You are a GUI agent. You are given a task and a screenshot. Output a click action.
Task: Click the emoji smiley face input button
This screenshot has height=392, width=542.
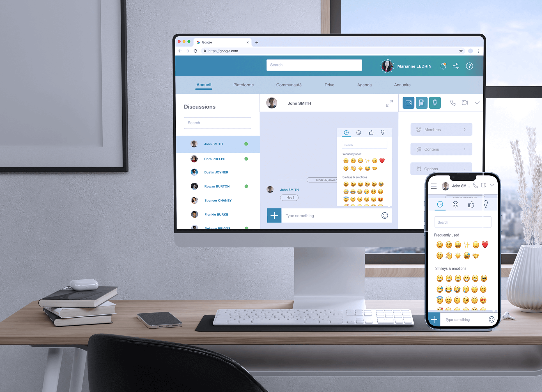pyautogui.click(x=385, y=215)
